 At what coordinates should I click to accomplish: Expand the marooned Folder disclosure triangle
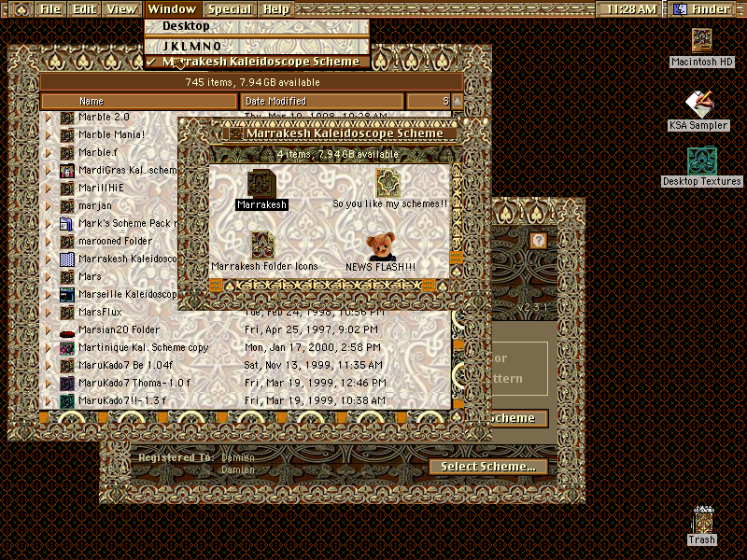click(48, 242)
